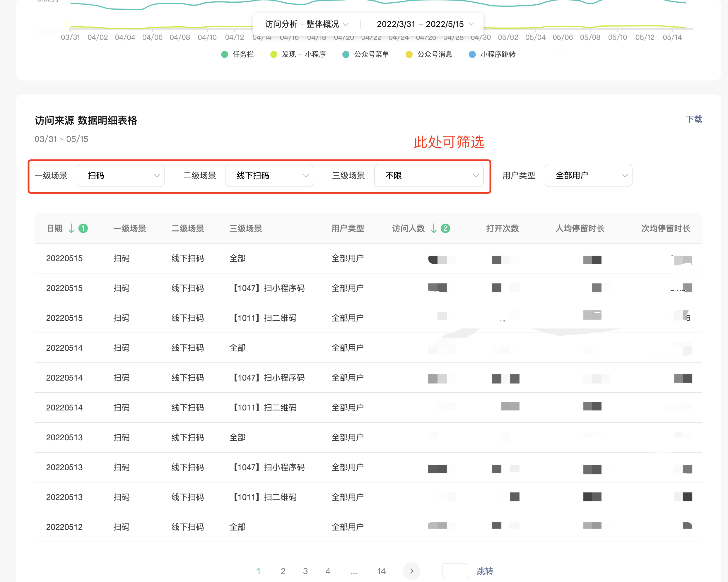Screen dimensions: 728x582
Task: Toggle 发现 – 小程序 legend series
Action: pos(274,54)
